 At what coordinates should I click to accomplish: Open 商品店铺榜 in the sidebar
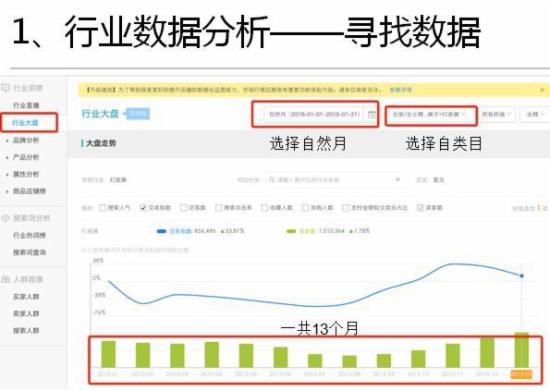(x=29, y=191)
